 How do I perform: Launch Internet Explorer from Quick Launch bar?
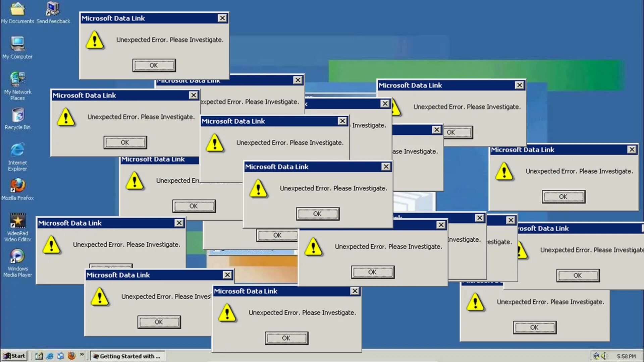(50, 356)
